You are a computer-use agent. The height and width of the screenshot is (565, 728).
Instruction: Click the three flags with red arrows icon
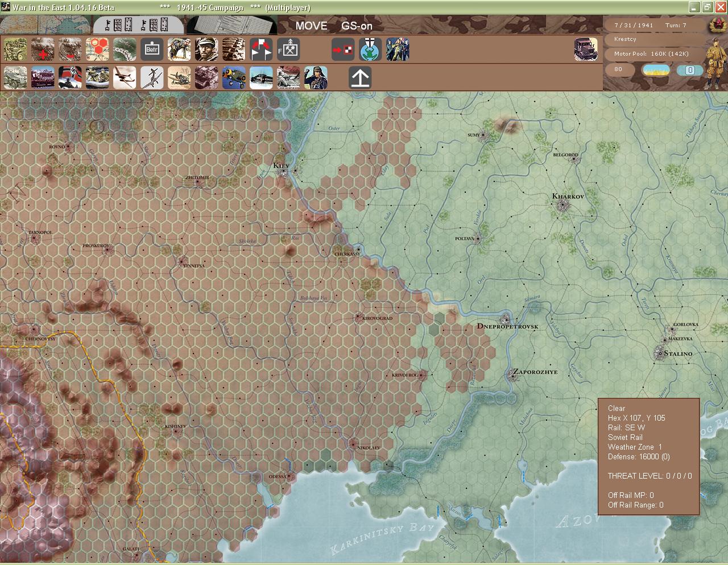tap(261, 49)
